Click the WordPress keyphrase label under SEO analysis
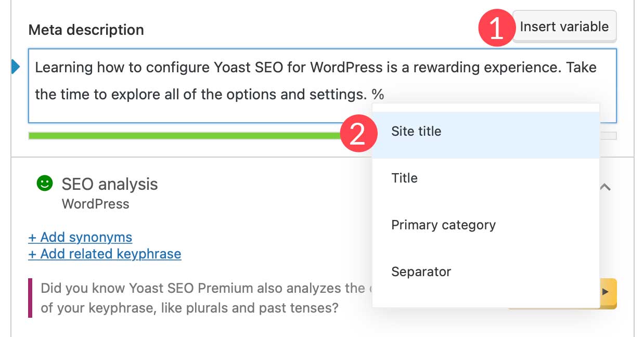Image resolution: width=644 pixels, height=337 pixels. tap(95, 204)
